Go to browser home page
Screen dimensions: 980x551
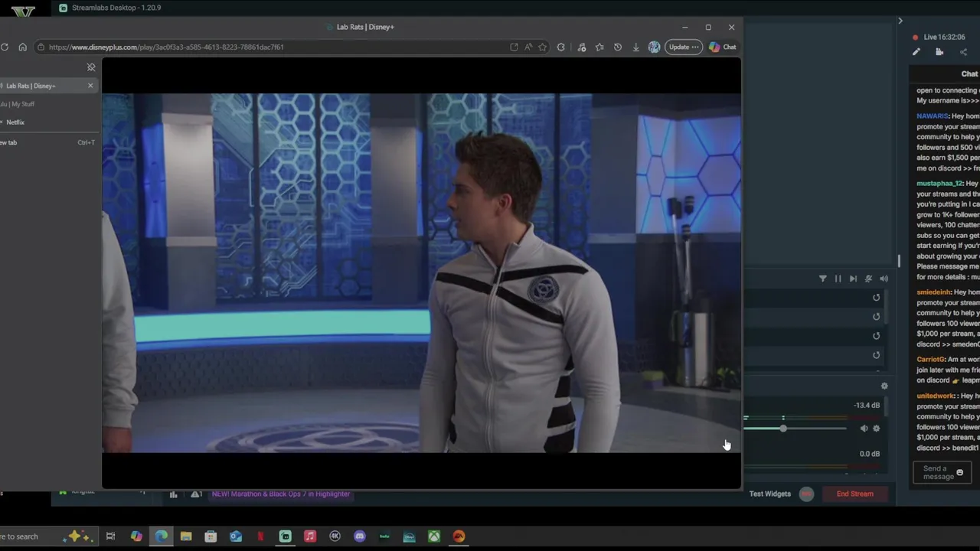22,47
